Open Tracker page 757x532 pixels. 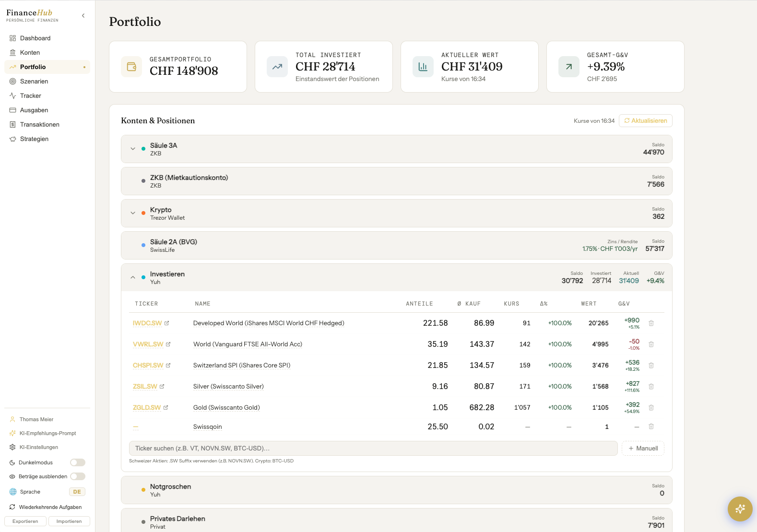[47, 95]
